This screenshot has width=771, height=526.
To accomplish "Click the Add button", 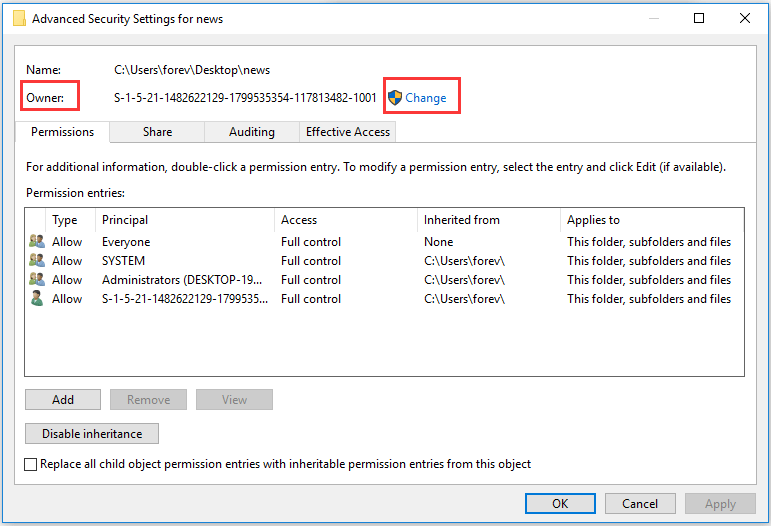I will click(63, 400).
